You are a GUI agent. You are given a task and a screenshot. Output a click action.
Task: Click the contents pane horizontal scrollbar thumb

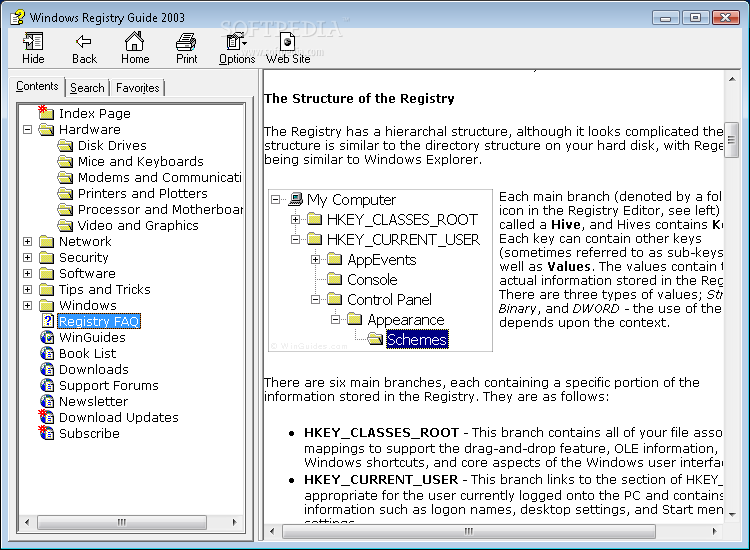(x=122, y=522)
